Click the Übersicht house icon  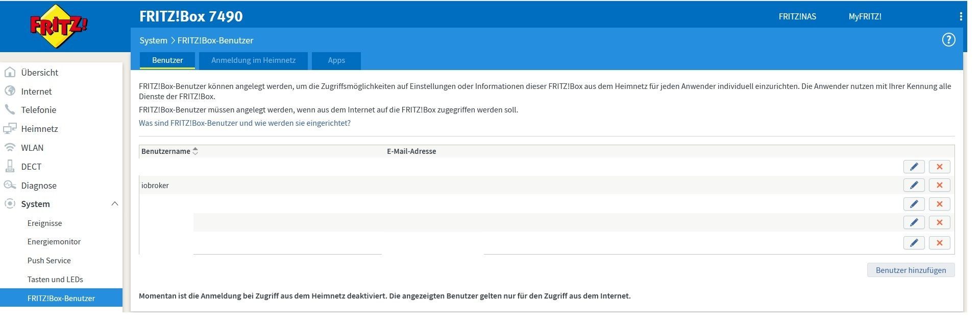pos(10,72)
